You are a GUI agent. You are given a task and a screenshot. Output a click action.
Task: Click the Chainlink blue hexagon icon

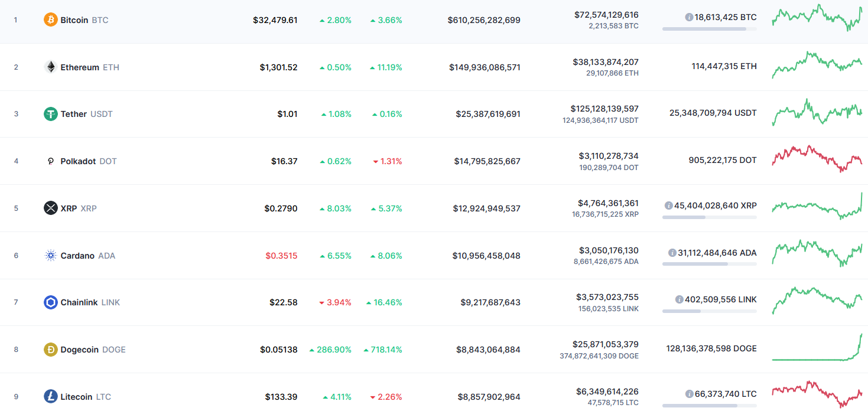pos(51,302)
